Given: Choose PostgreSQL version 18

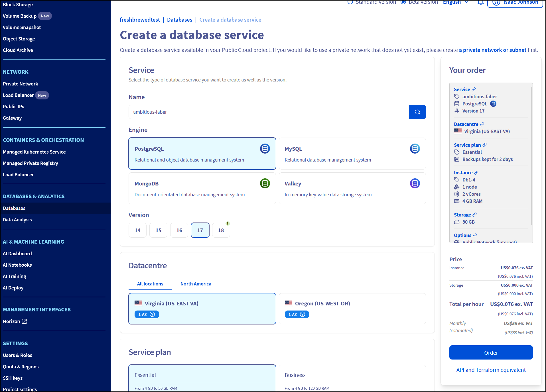Looking at the screenshot, I should pos(221,230).
